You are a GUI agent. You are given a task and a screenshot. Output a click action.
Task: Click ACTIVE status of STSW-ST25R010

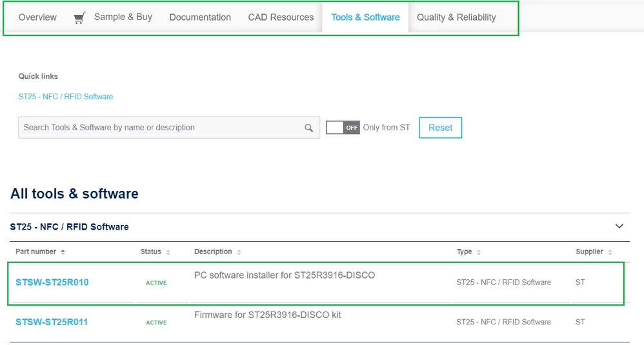pos(156,283)
